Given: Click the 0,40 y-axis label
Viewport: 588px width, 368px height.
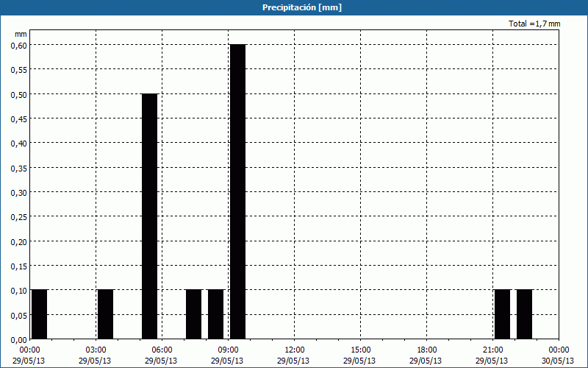Looking at the screenshot, I should tap(19, 143).
